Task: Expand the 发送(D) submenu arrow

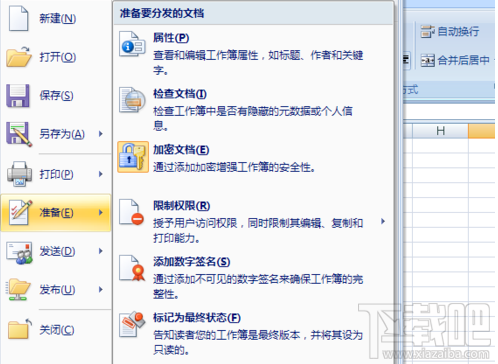Action: 101,251
